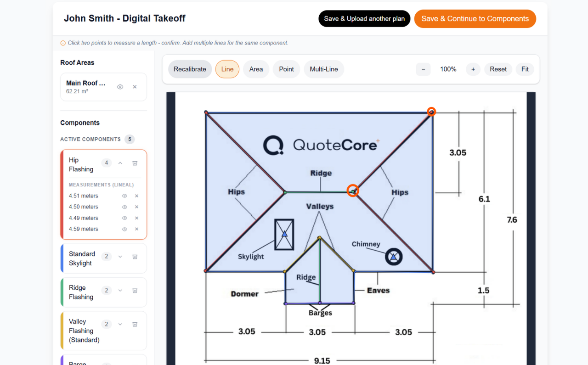Expand the Valley Flashing (Standard) component
Image resolution: width=588 pixels, height=365 pixels.
[120, 324]
